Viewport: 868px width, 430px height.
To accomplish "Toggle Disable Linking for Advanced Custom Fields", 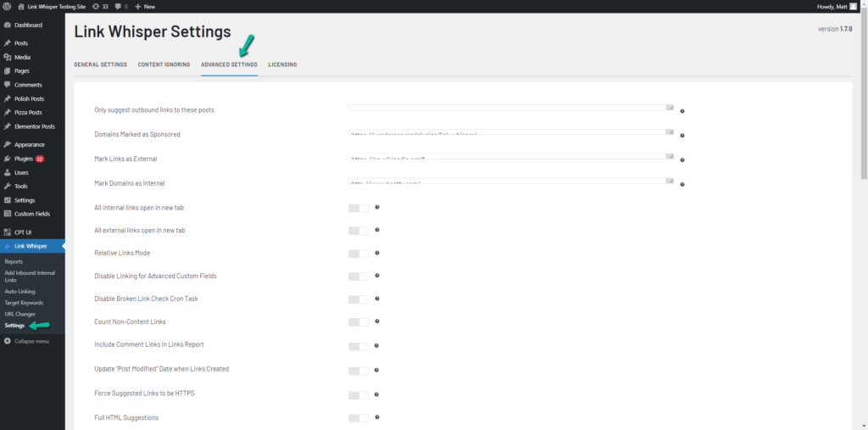I will 359,276.
